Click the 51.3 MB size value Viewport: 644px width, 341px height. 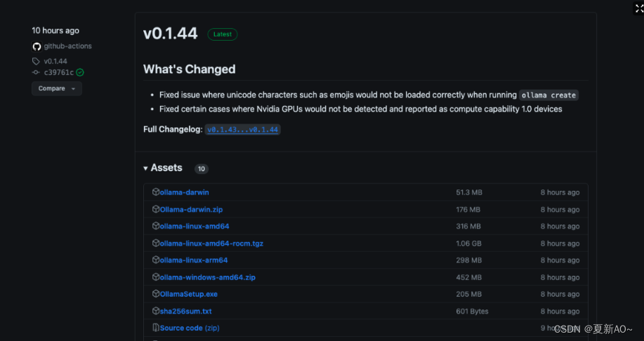click(x=469, y=192)
